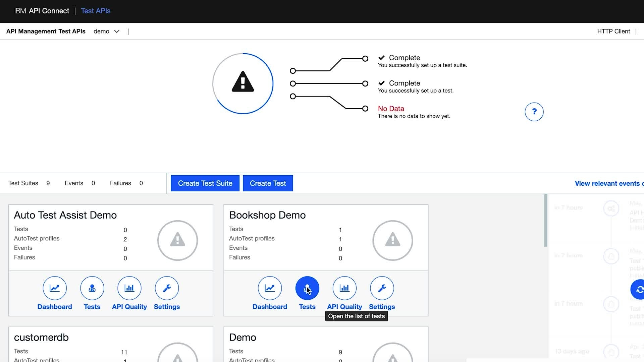Viewport: 644px width, 362px height.
Task: Click the Test APIs header tab
Action: click(x=96, y=11)
